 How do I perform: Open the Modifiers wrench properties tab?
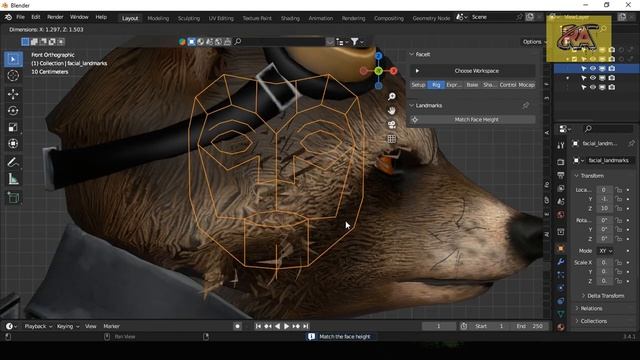tap(561, 262)
